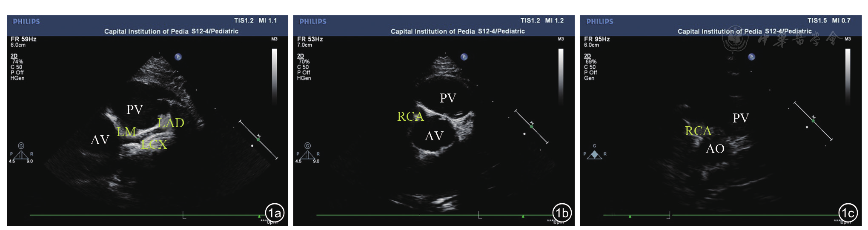Screen dimensions: 868x230
Task: Click the AO label in panel 1c
Action: point(715,149)
